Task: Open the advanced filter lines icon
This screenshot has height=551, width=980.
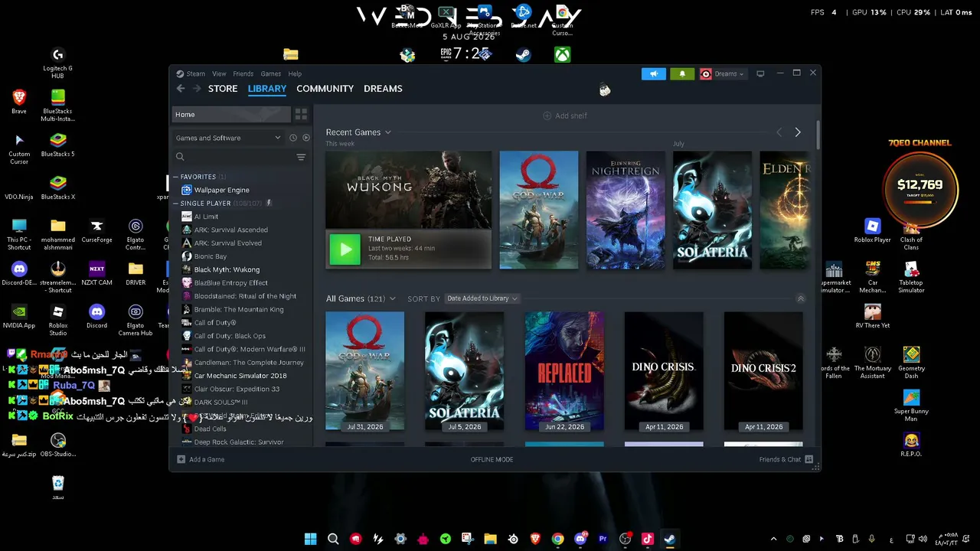Action: [301, 157]
